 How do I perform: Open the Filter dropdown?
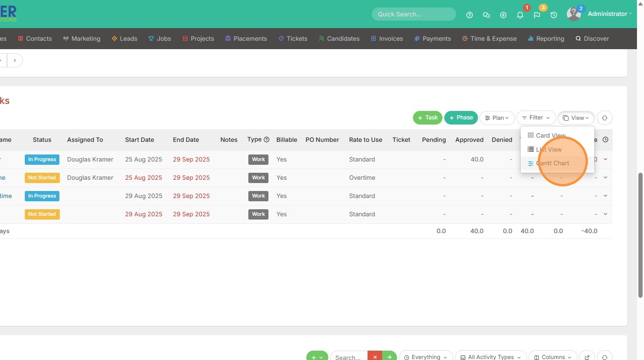[536, 118]
